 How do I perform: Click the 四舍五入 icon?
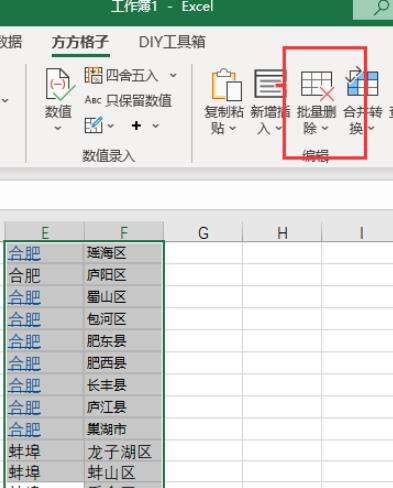[93, 75]
